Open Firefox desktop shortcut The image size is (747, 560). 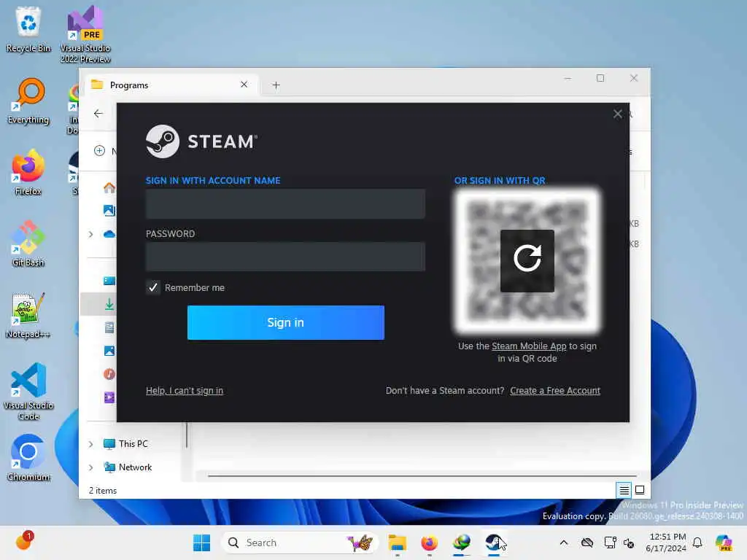pos(28,172)
